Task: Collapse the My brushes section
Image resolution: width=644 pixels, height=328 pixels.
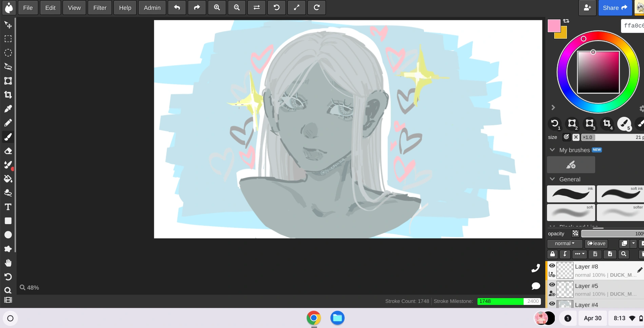Action: click(552, 150)
